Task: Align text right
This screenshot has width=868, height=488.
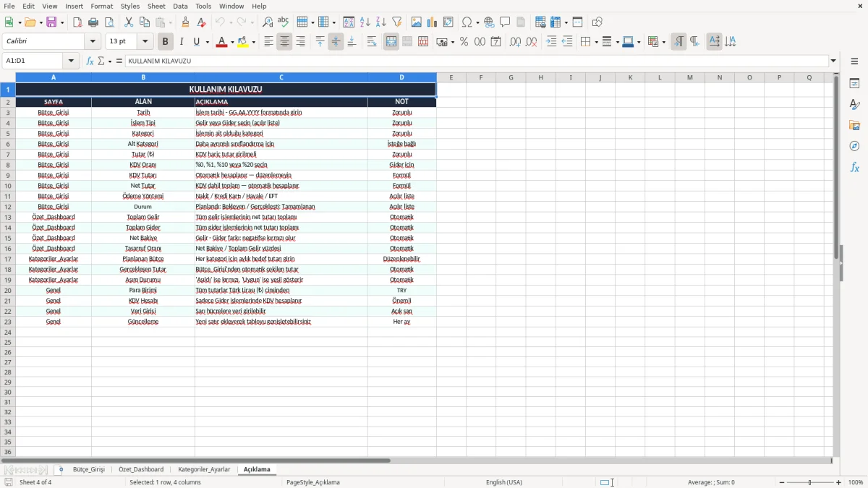Action: coord(300,42)
